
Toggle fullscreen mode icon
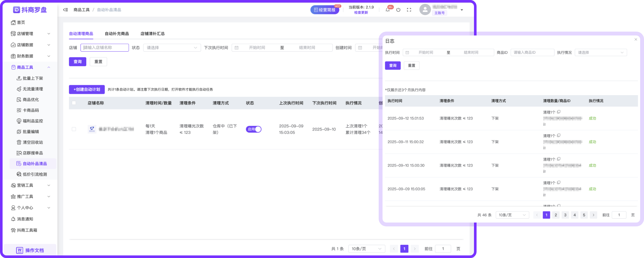(x=409, y=10)
